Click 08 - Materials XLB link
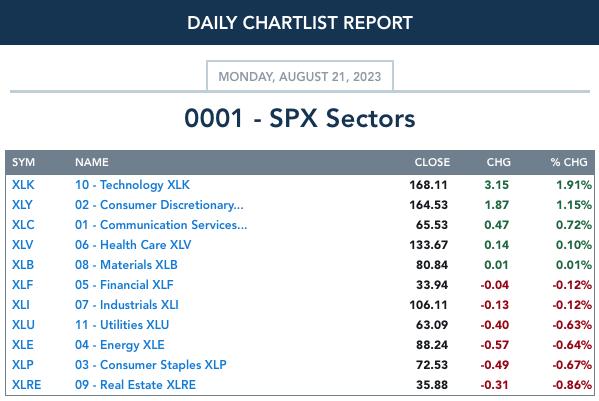 [x=126, y=265]
